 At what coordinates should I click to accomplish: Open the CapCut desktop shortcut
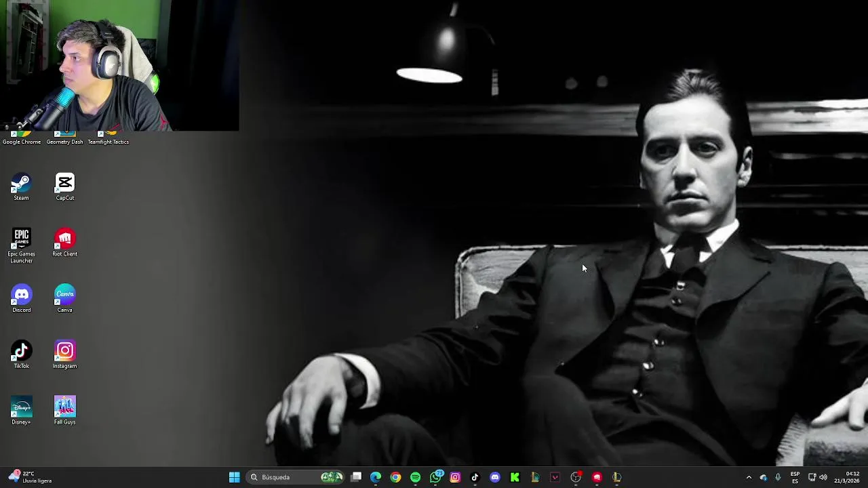click(64, 187)
